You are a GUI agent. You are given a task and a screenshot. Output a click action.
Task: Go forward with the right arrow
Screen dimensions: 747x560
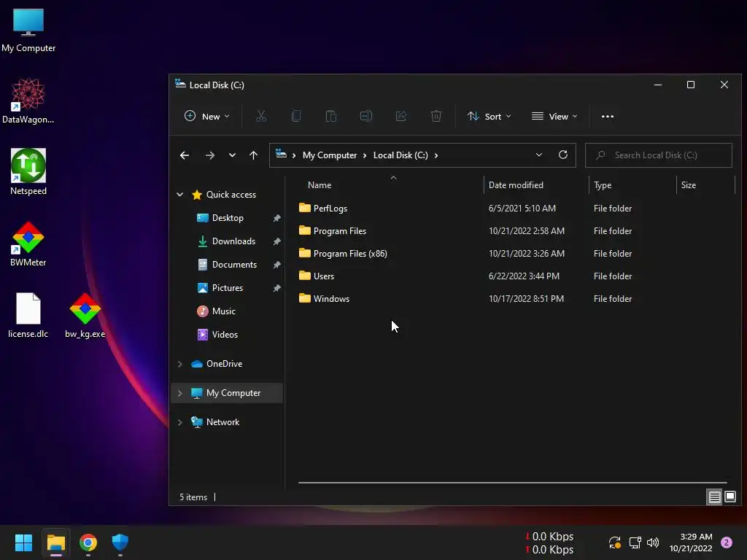(209, 155)
